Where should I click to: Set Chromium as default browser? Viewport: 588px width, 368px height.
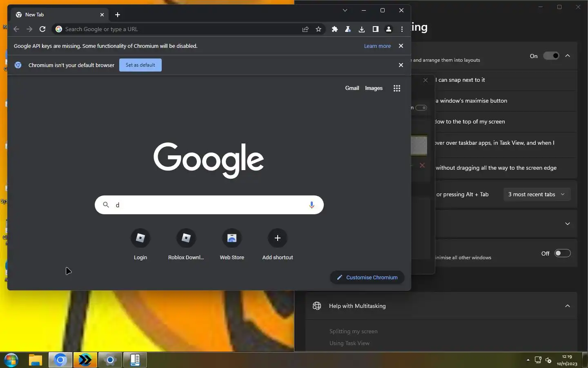(x=140, y=65)
